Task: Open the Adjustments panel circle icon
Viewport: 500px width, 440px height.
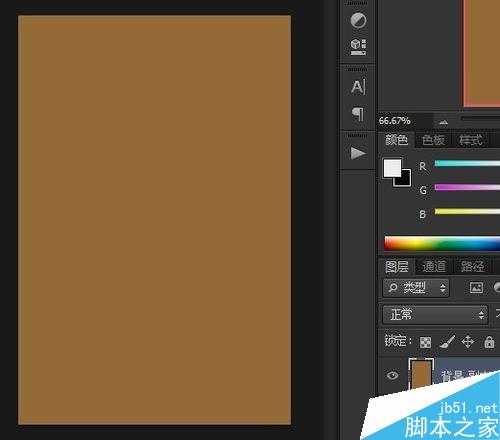Action: coord(358,20)
